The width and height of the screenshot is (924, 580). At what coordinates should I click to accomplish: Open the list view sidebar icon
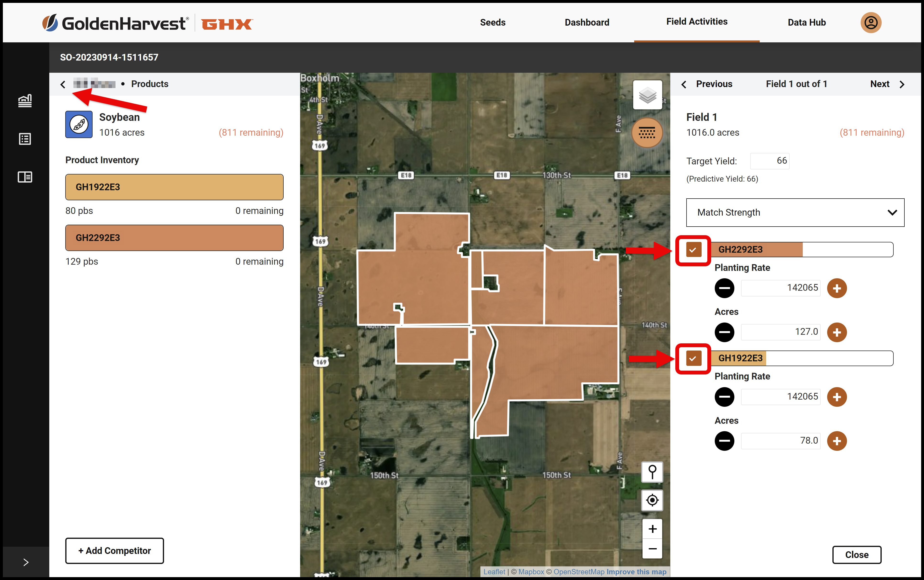coord(25,139)
